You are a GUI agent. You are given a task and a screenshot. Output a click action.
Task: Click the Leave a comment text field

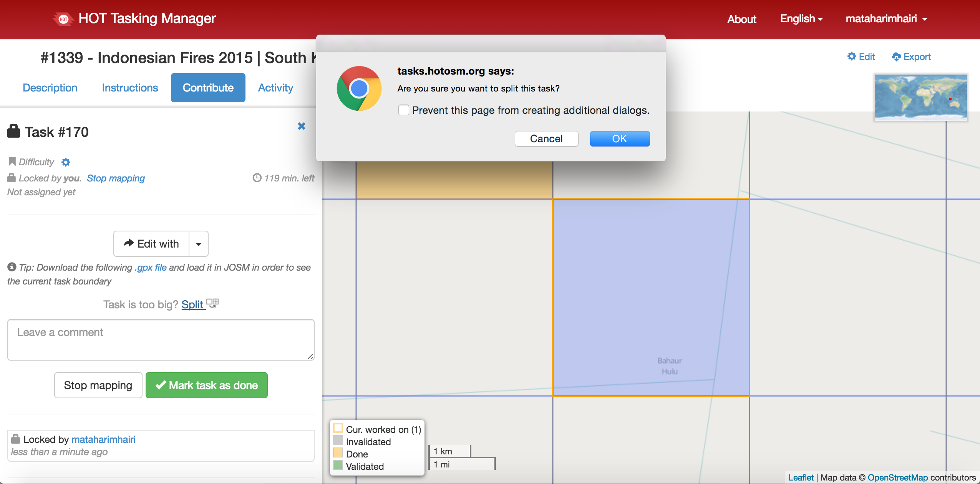pyautogui.click(x=161, y=340)
